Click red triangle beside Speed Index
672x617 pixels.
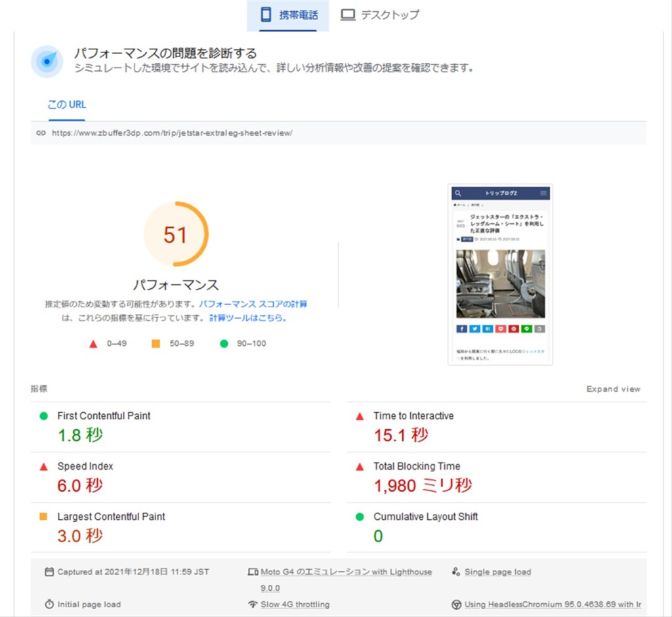point(44,467)
